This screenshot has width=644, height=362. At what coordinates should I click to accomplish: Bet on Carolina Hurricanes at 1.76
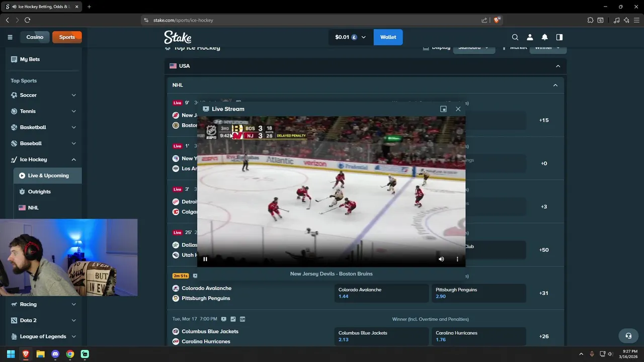478,336
